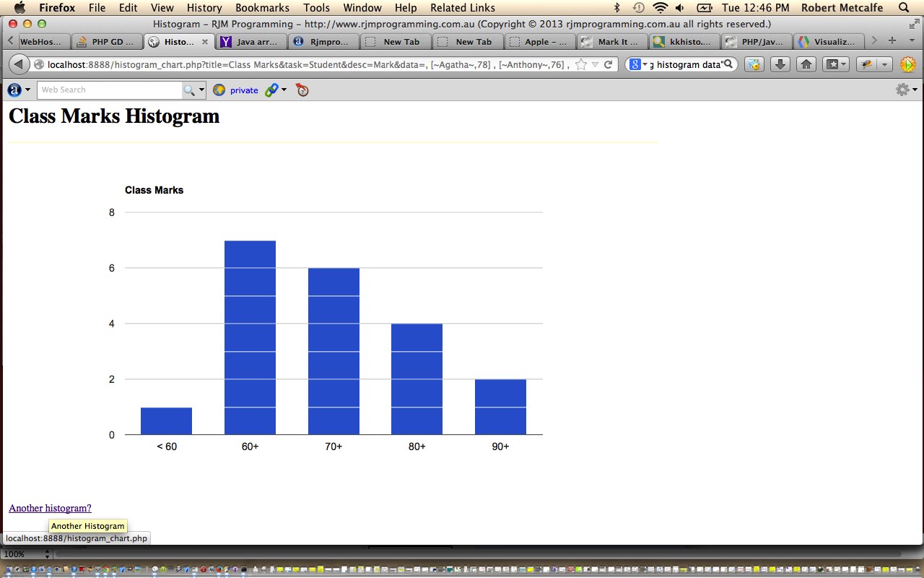Image resolution: width=924 pixels, height=578 pixels.
Task: Switch to the PHP GD tab
Action: 106,42
